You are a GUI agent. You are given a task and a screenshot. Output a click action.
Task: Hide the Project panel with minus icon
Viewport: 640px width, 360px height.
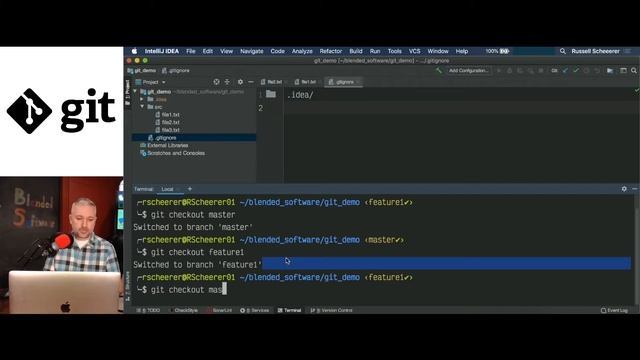pyautogui.click(x=251, y=82)
